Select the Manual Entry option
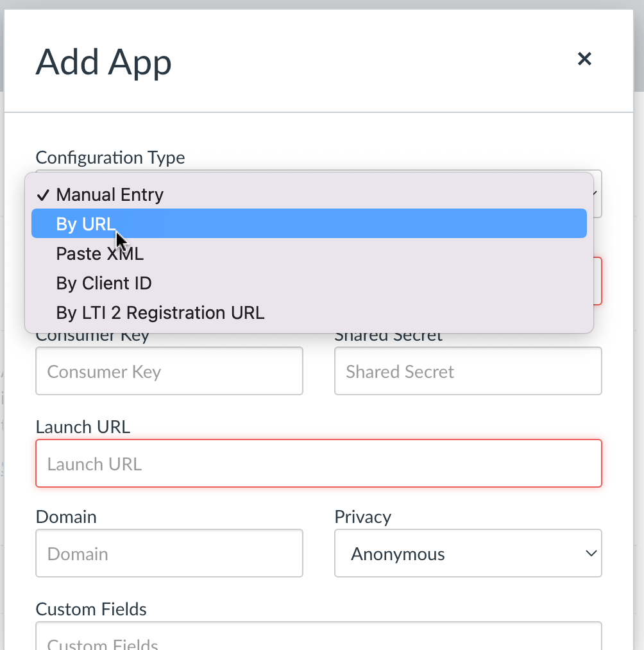Image resolution: width=644 pixels, height=650 pixels. click(x=110, y=195)
